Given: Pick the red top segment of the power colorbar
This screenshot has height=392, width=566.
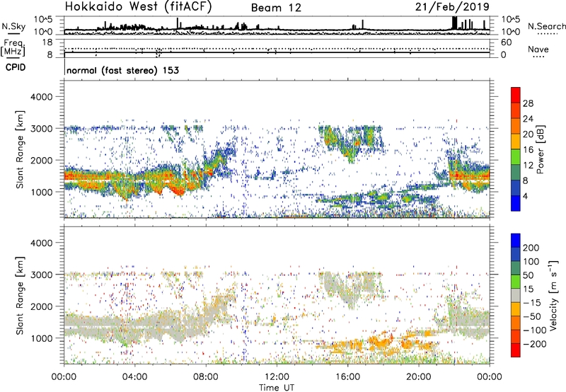Looking at the screenshot, I should tap(516, 96).
